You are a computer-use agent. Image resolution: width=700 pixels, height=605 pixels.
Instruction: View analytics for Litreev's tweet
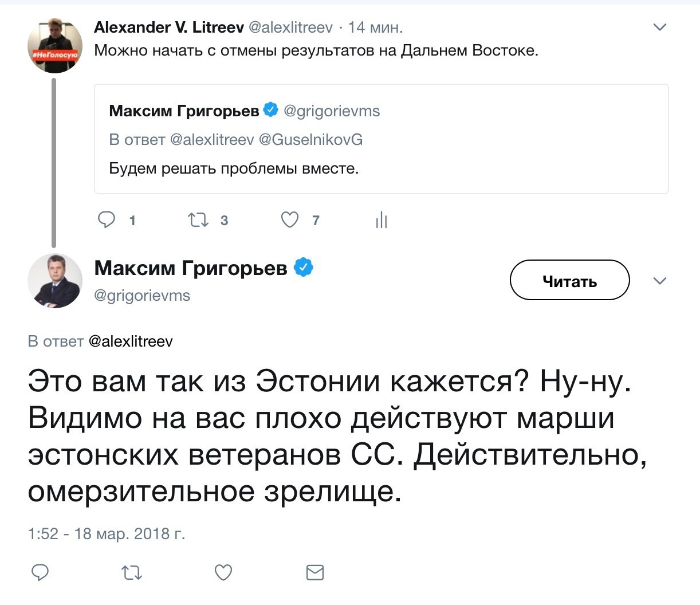[x=382, y=220]
